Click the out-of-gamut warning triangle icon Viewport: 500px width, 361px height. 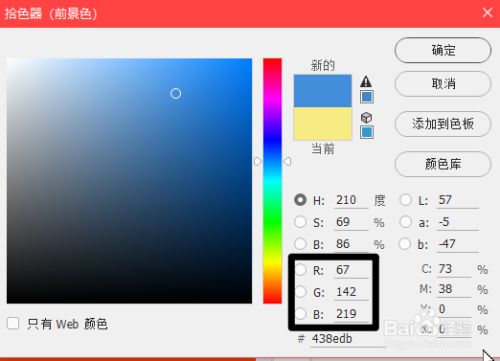366,81
